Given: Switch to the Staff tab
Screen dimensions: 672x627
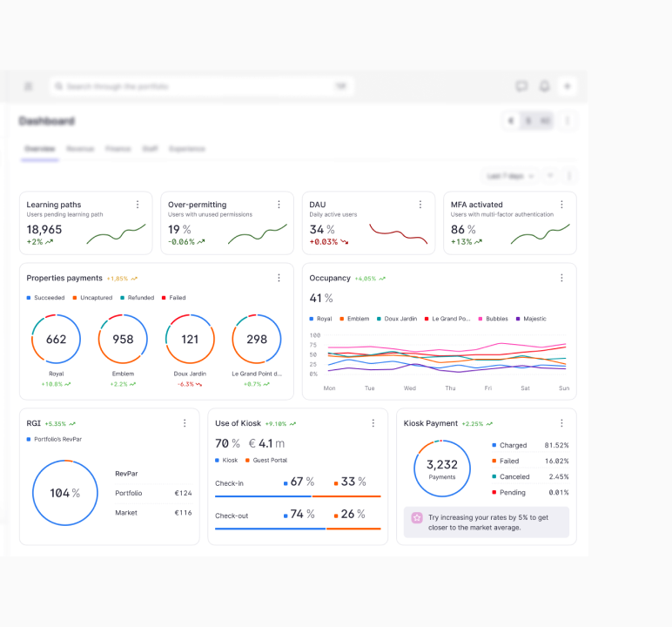Looking at the screenshot, I should (150, 149).
